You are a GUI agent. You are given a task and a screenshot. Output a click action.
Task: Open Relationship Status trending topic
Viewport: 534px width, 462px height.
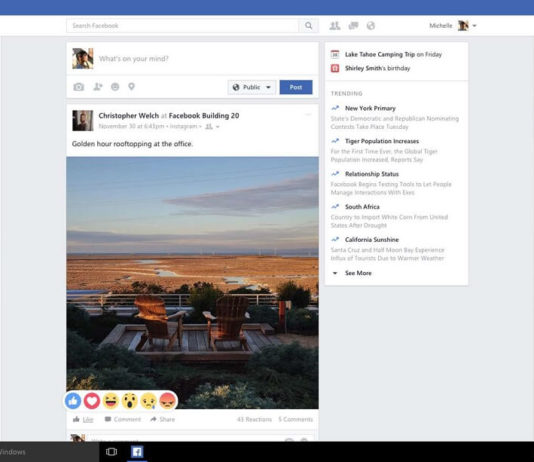coord(372,174)
